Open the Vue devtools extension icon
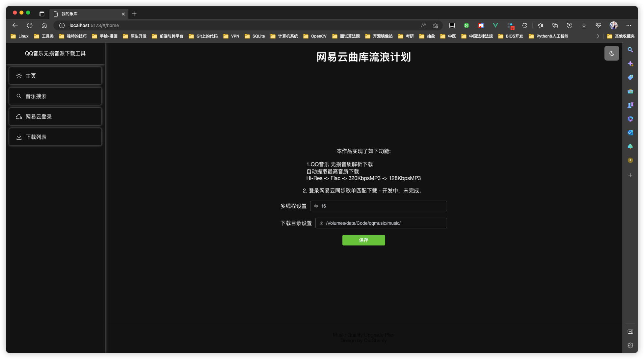Image resolution: width=644 pixels, height=359 pixels. click(x=495, y=25)
